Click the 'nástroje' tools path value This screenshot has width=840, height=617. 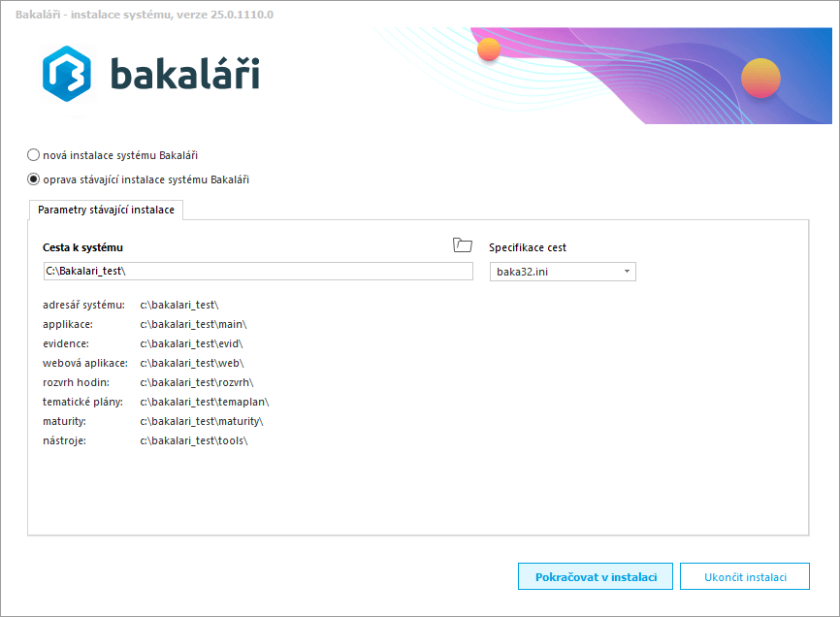pyautogui.click(x=194, y=440)
